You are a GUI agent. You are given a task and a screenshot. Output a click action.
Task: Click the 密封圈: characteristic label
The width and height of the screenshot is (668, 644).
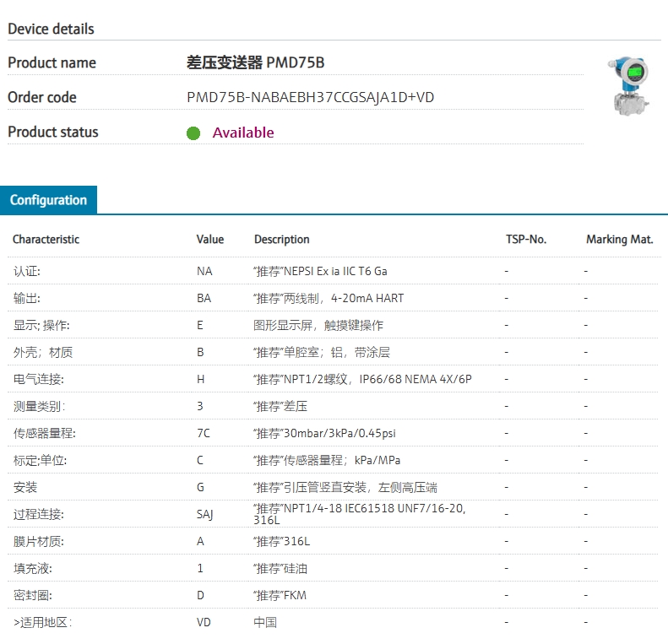pyautogui.click(x=32, y=595)
